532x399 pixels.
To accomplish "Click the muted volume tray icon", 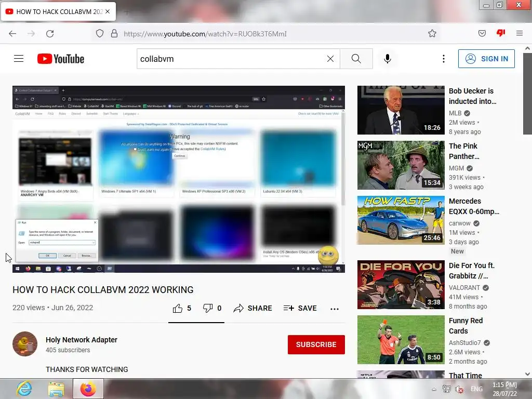I will (459, 389).
